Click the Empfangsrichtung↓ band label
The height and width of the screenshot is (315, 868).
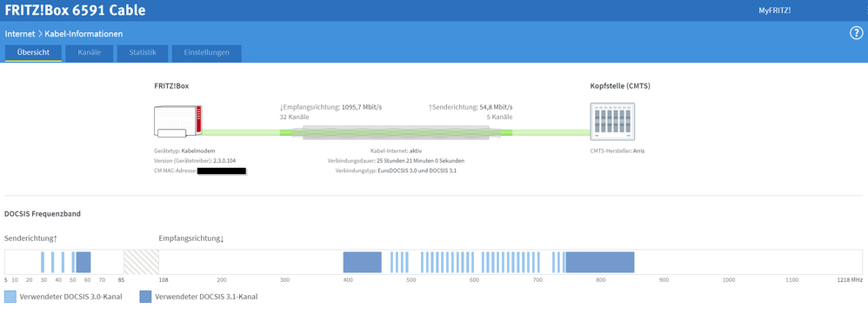[191, 238]
